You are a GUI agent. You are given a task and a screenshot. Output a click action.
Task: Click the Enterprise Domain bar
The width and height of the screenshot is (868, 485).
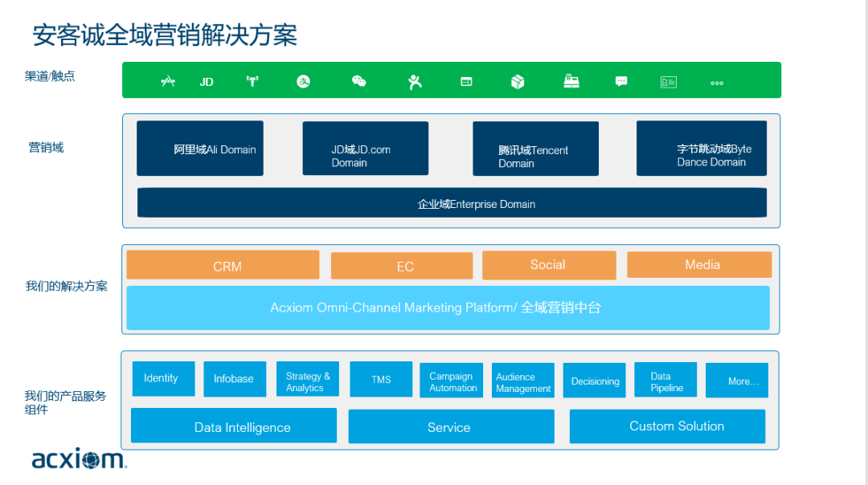coord(452,203)
